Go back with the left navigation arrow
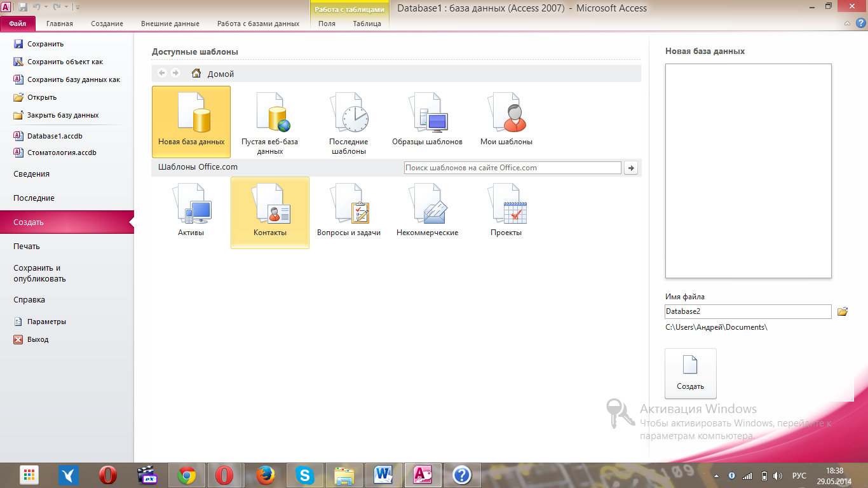The width and height of the screenshot is (868, 488). 162,73
